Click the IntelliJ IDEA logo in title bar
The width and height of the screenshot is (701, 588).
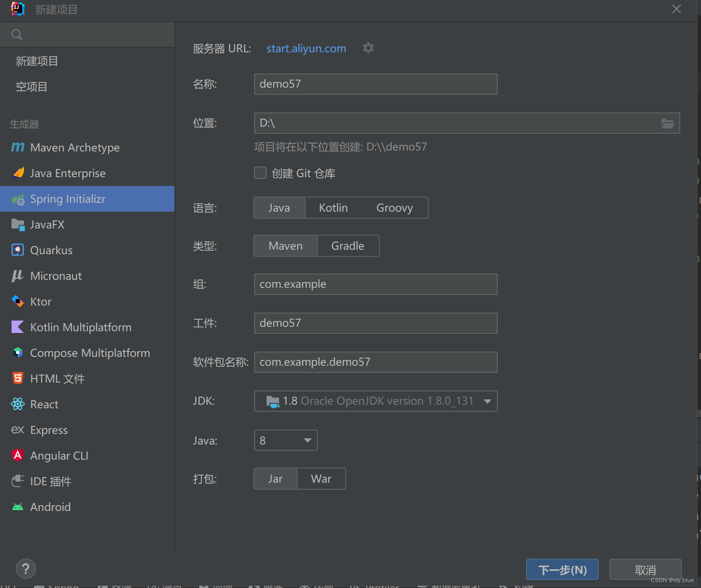17,9
